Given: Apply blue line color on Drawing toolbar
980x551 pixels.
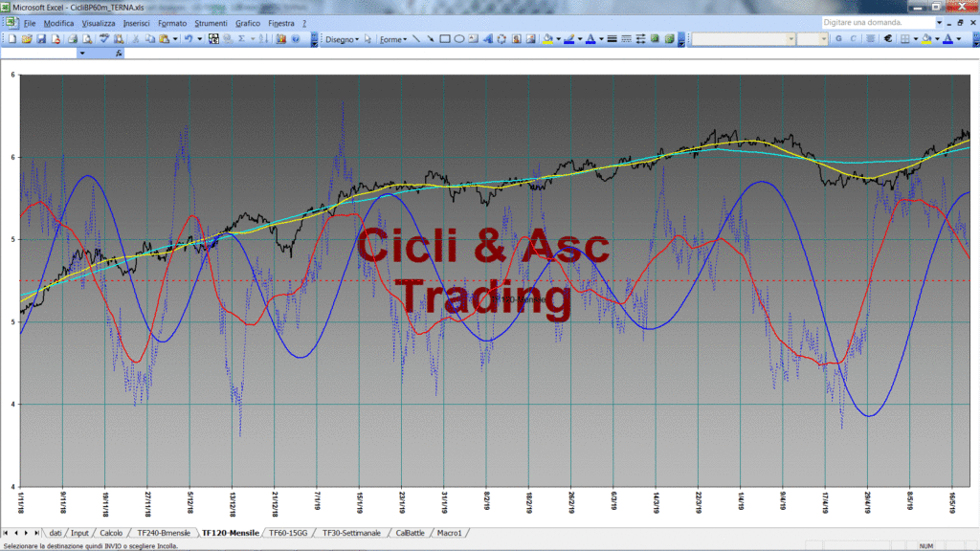Looking at the screenshot, I should pyautogui.click(x=568, y=38).
